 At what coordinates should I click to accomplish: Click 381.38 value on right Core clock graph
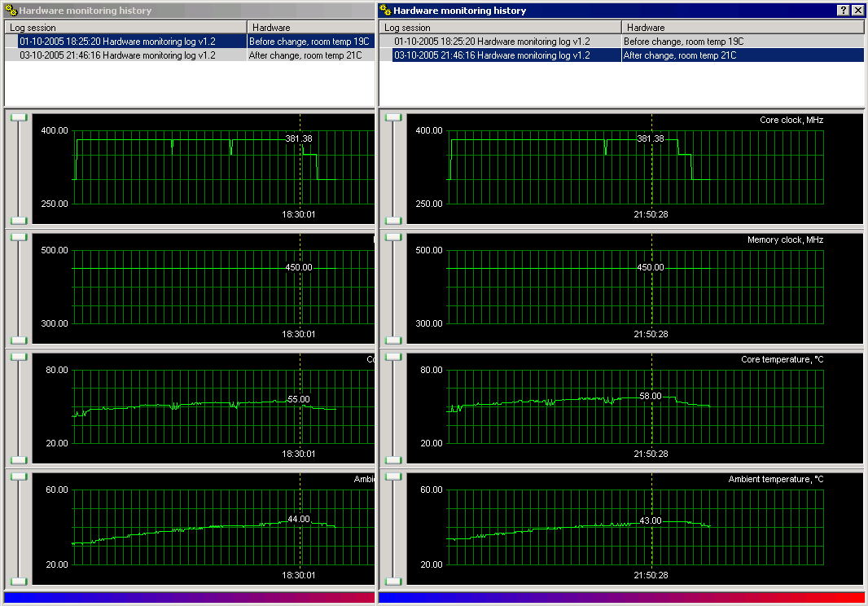651,138
